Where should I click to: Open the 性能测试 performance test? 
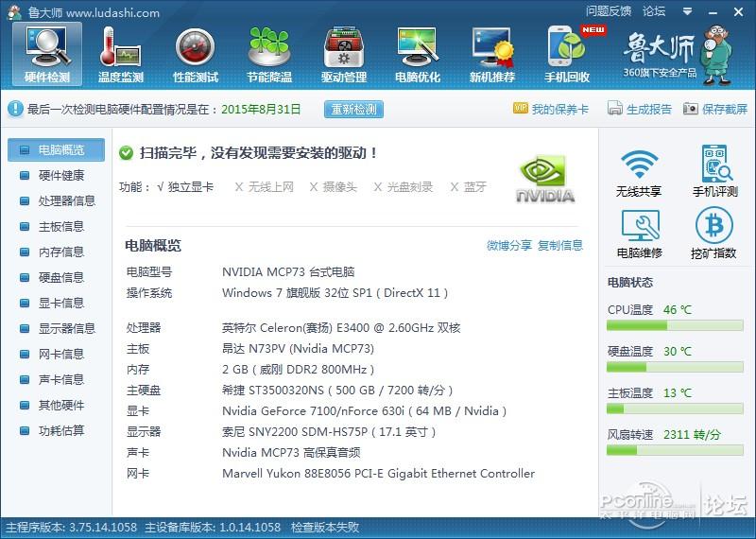pyautogui.click(x=196, y=54)
